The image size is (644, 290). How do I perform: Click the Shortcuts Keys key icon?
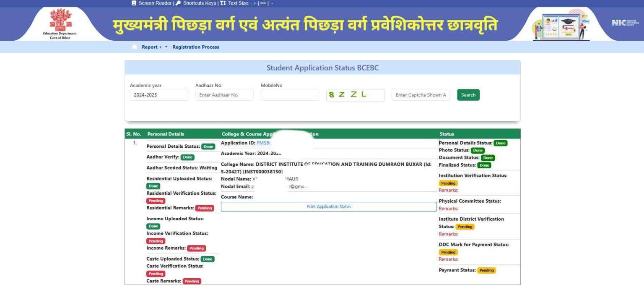(178, 3)
